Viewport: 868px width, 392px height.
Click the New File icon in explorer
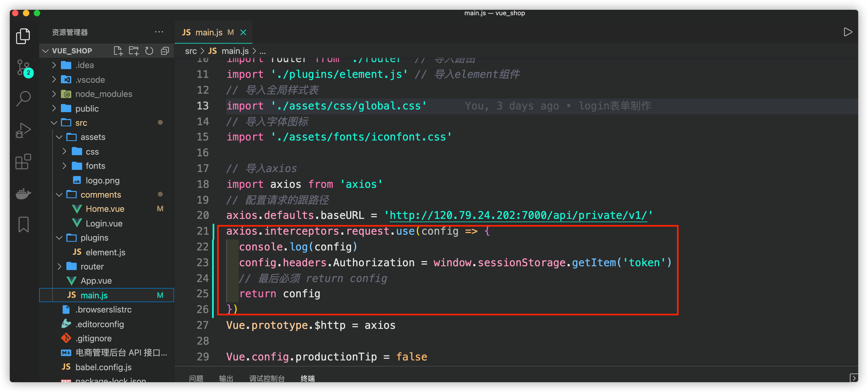(x=118, y=51)
